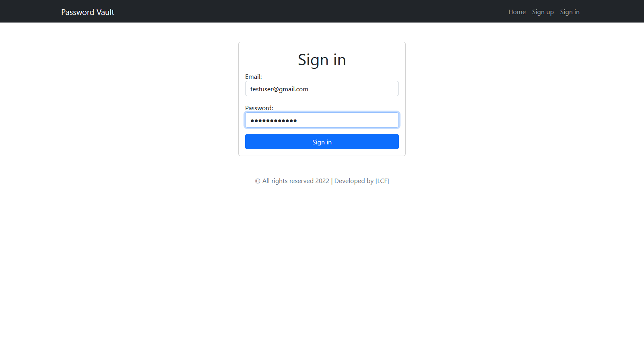Click the [LCF] text in the footer
Screen dimensions: 644x362
[x=382, y=181]
